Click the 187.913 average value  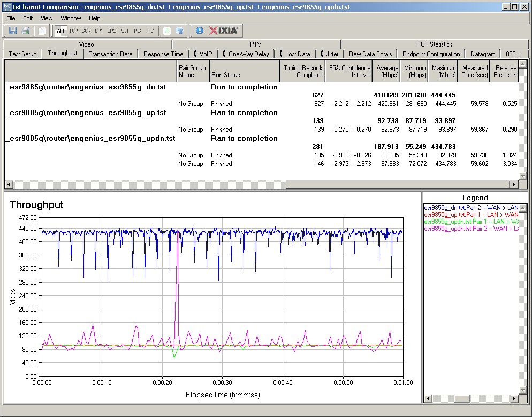[x=386, y=147]
